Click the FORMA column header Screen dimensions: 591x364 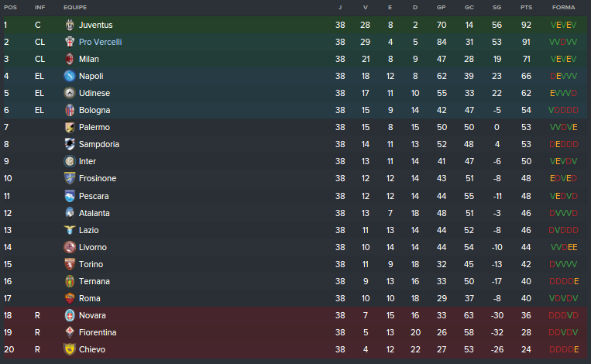coord(563,7)
